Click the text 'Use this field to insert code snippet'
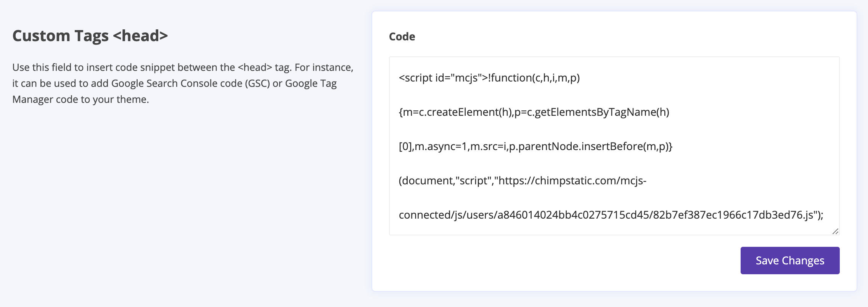 click(x=93, y=67)
